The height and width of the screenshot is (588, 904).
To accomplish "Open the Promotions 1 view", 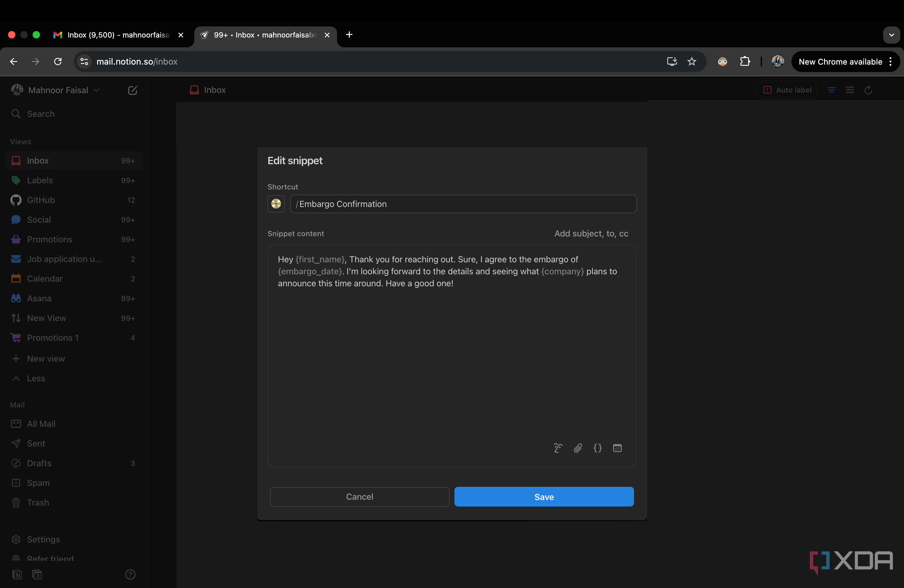I will pos(74,338).
